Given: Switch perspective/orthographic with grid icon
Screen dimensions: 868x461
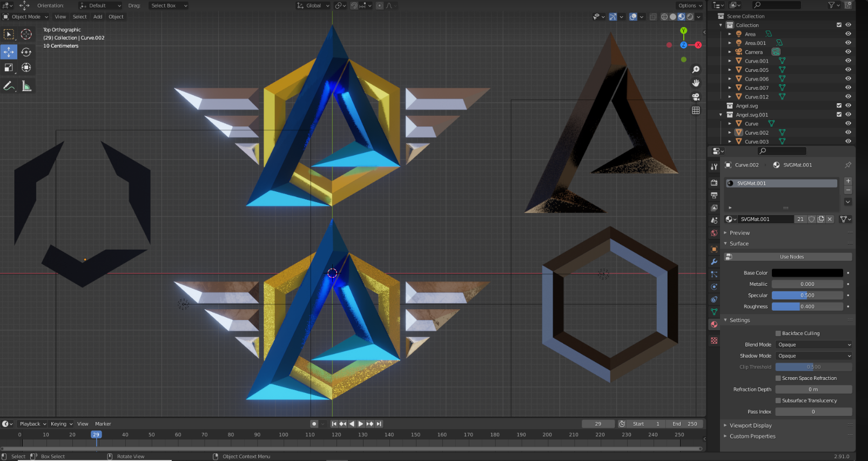Looking at the screenshot, I should coord(696,110).
